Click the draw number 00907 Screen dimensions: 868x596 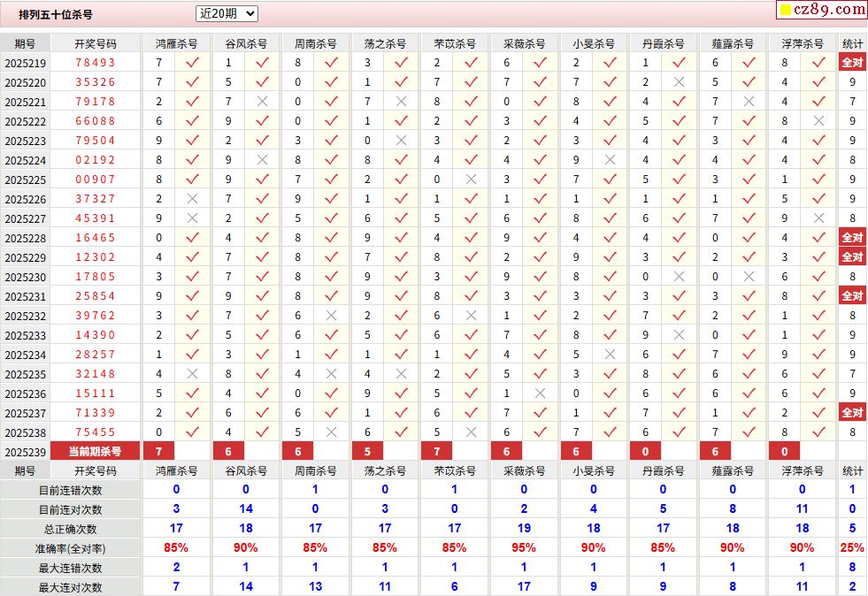coord(96,180)
